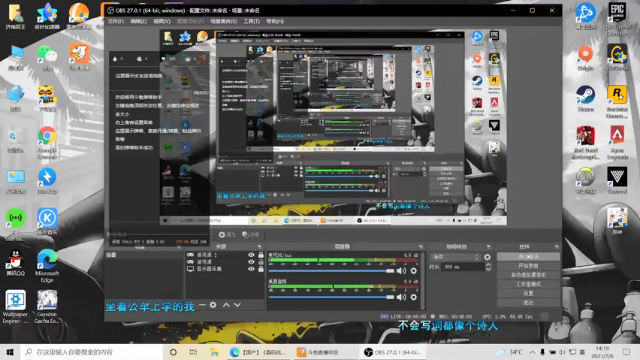640x360 pixels.
Task: Toggle the eye icon for 显示器采集 source
Action: pos(251,269)
